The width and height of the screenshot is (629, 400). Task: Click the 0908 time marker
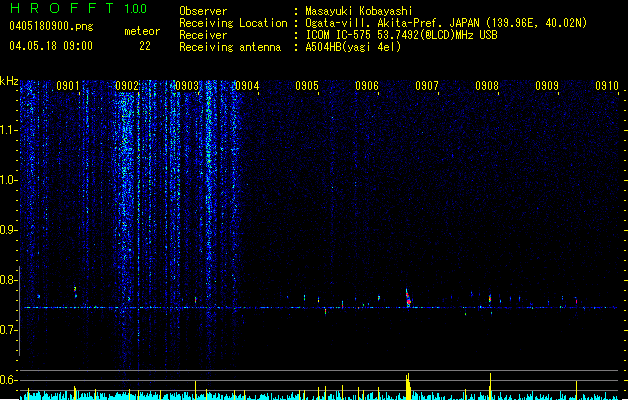click(x=487, y=86)
